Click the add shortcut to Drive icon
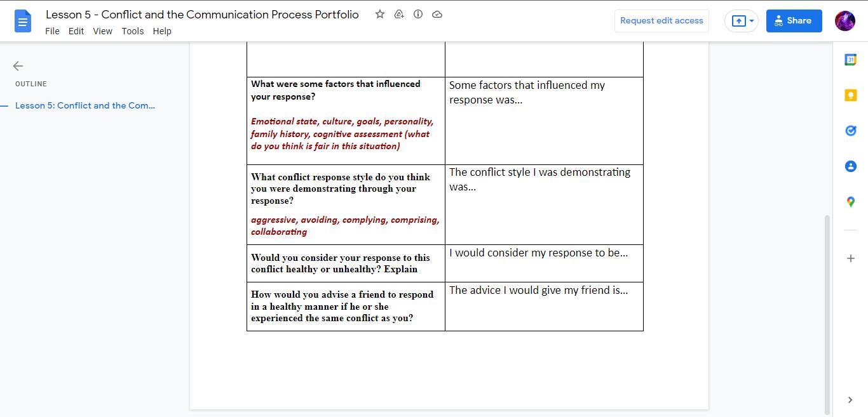The width and height of the screenshot is (868, 417). [399, 14]
